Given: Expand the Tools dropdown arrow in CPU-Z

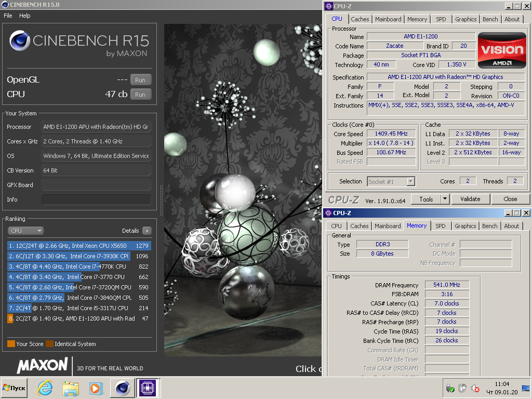Looking at the screenshot, I should click(445, 199).
